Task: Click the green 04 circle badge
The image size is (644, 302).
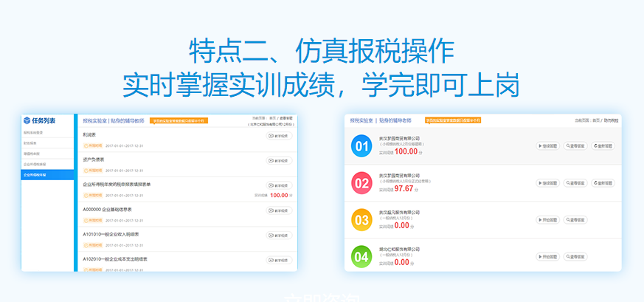Action: click(361, 257)
